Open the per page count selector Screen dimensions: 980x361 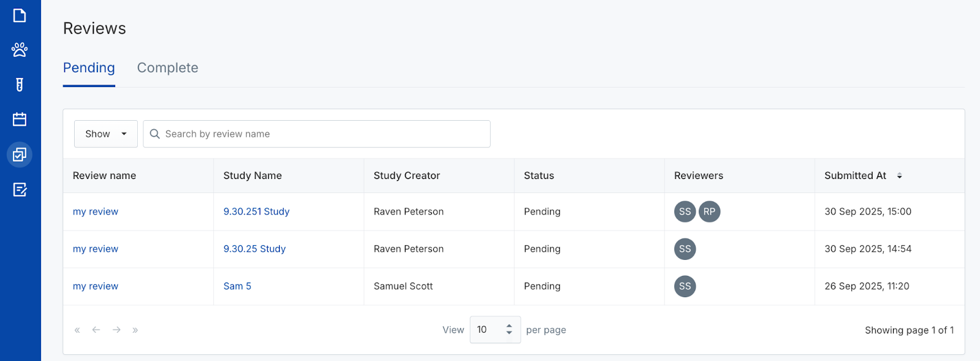click(495, 330)
